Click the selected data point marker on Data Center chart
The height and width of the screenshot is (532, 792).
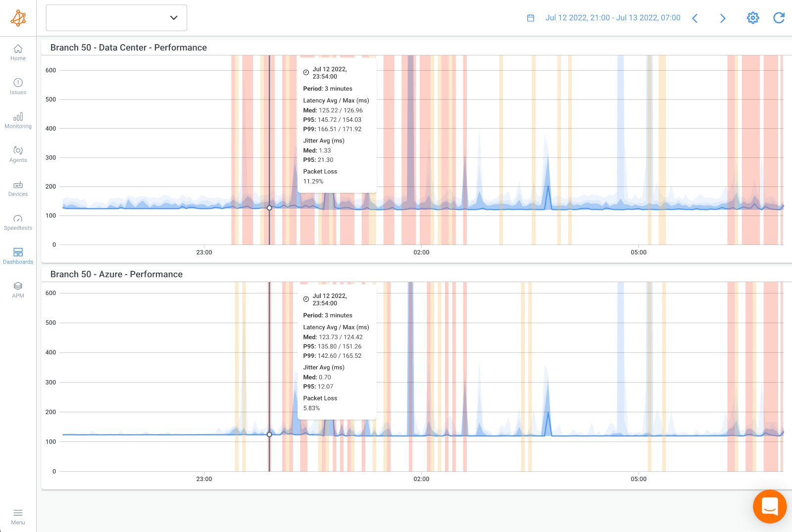269,208
